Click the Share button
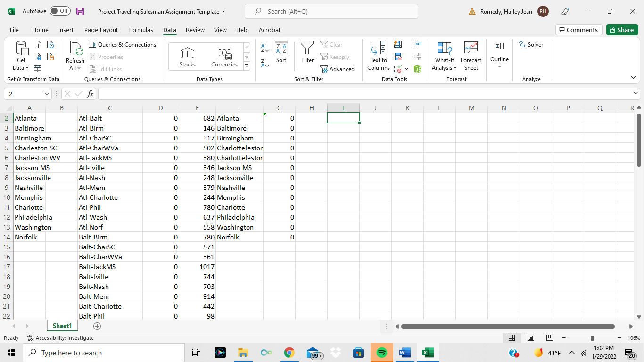The width and height of the screenshot is (644, 362). tap(622, 30)
